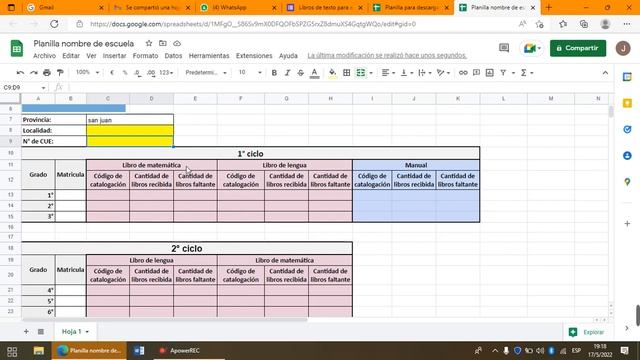Expand merge cells options arrow

[x=371, y=73]
